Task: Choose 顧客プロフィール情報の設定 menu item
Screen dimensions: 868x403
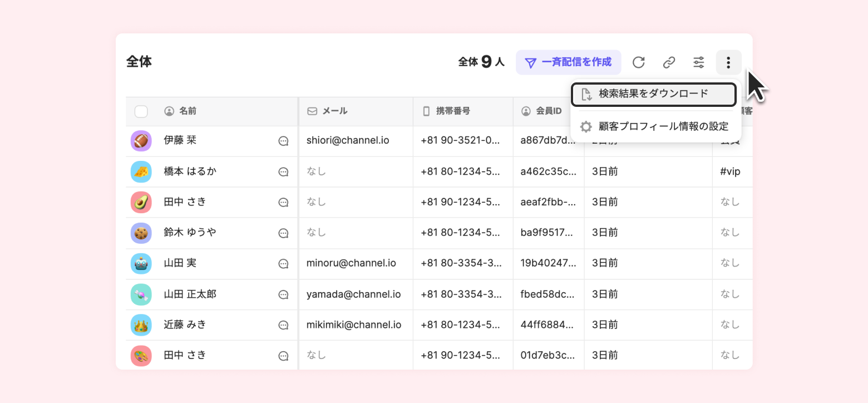Action: [x=655, y=127]
